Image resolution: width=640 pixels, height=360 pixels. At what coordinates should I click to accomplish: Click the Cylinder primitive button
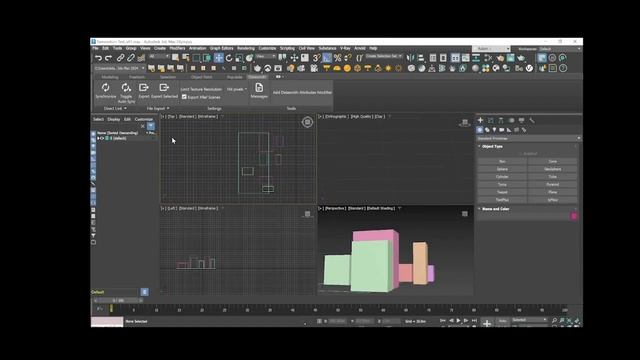point(502,177)
